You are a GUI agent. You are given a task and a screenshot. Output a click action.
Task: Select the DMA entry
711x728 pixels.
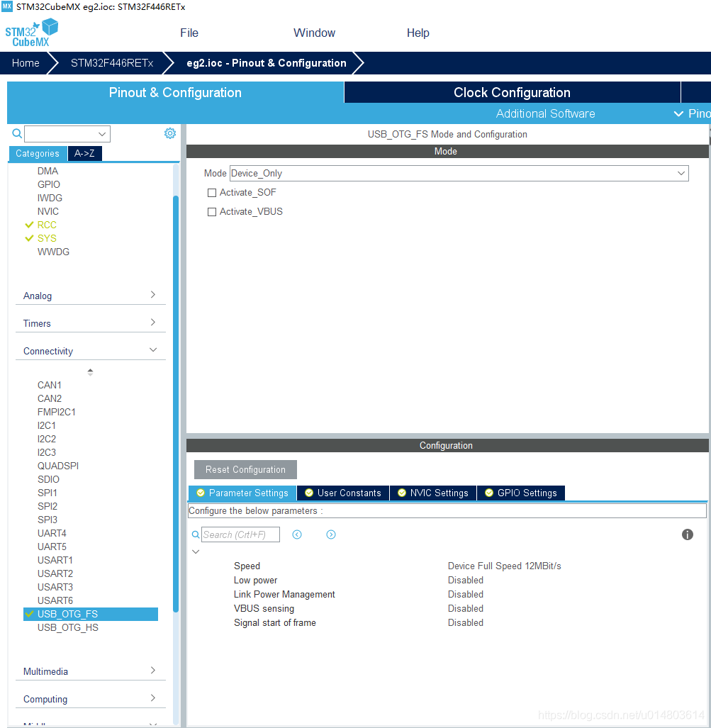[x=47, y=171]
